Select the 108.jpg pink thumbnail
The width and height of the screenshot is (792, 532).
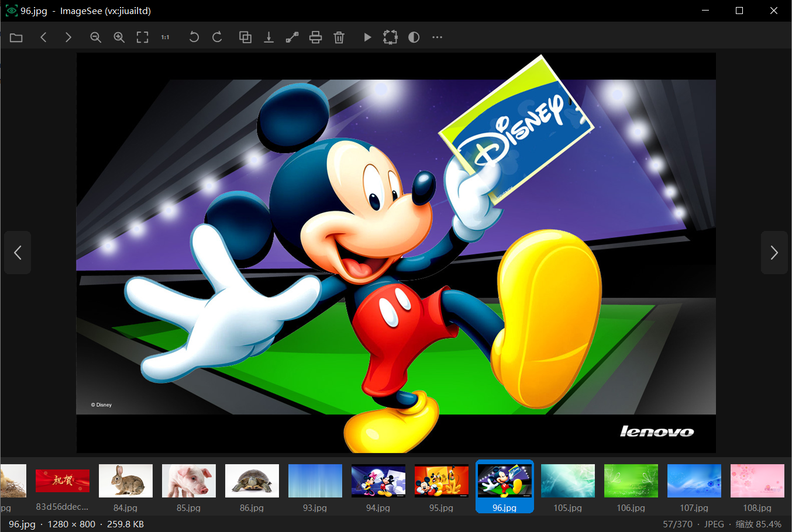pos(757,486)
